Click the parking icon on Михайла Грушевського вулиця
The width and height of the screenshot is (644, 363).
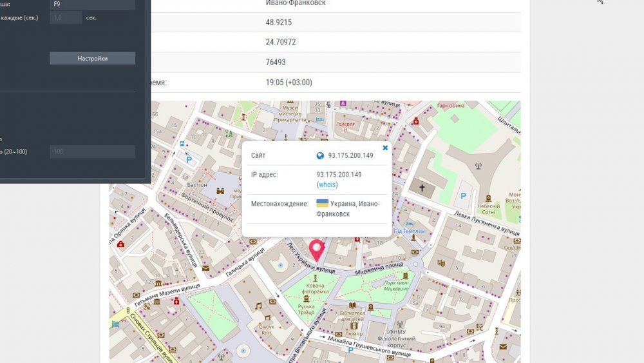[x=350, y=350]
